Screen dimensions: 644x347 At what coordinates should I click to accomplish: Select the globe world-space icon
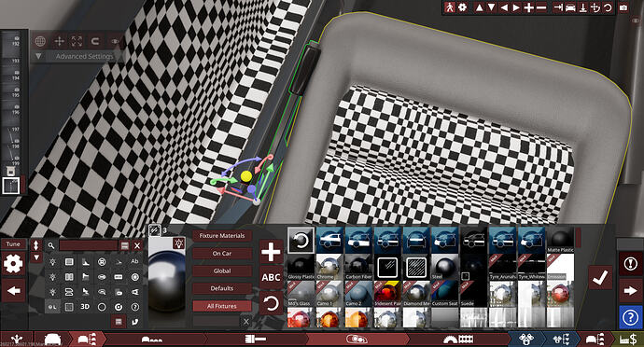click(x=40, y=41)
